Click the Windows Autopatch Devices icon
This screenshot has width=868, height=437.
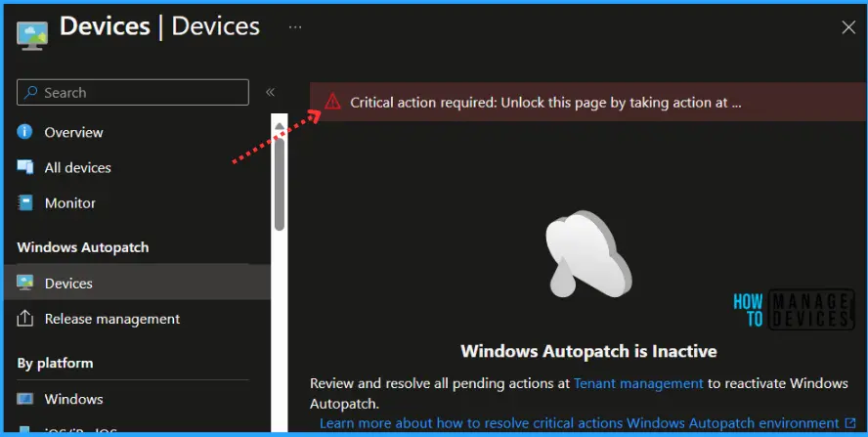click(24, 283)
